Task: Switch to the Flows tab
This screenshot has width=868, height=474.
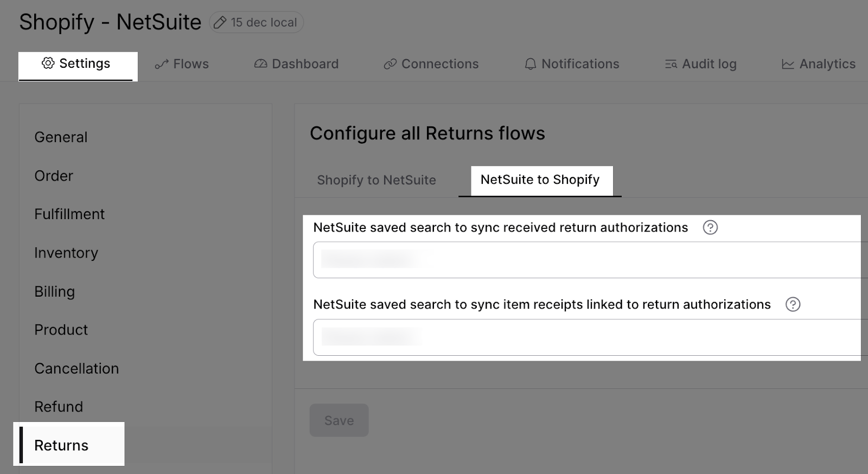Action: [x=182, y=64]
